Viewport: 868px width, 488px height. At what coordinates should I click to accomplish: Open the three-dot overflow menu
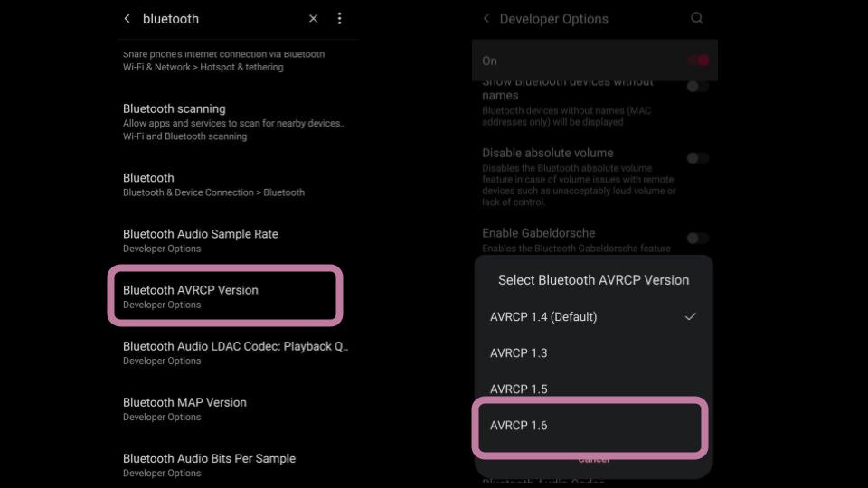tap(339, 19)
